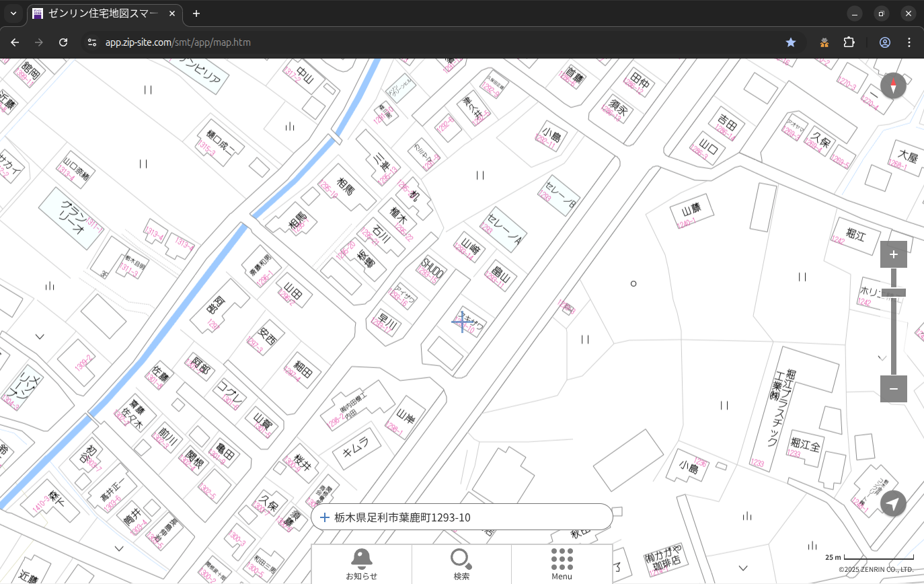Open the Chrome three-dot menu

909,42
